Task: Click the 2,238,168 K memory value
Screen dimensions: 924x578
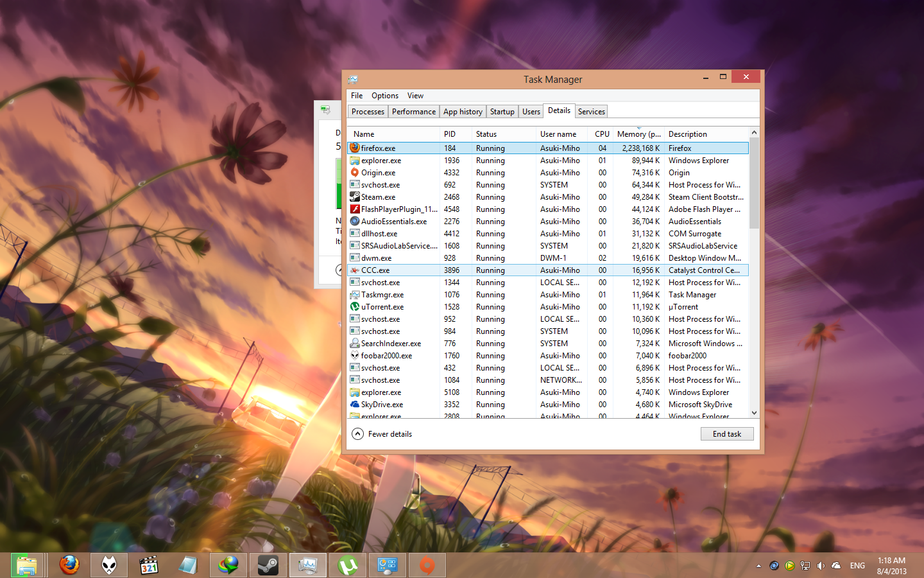Action: [x=641, y=148]
